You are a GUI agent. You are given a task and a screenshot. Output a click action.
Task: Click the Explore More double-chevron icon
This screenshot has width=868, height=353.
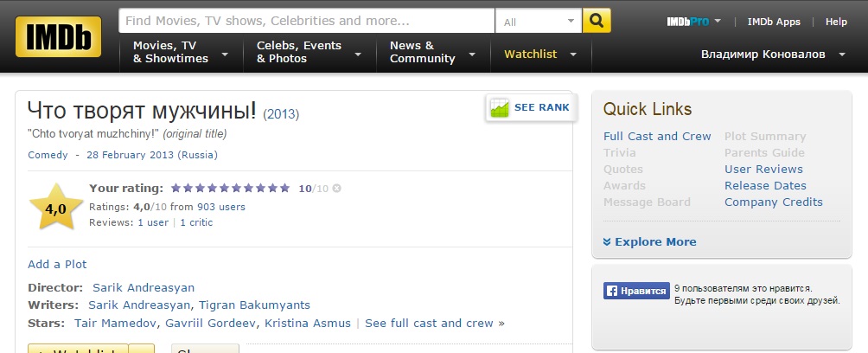pos(607,242)
